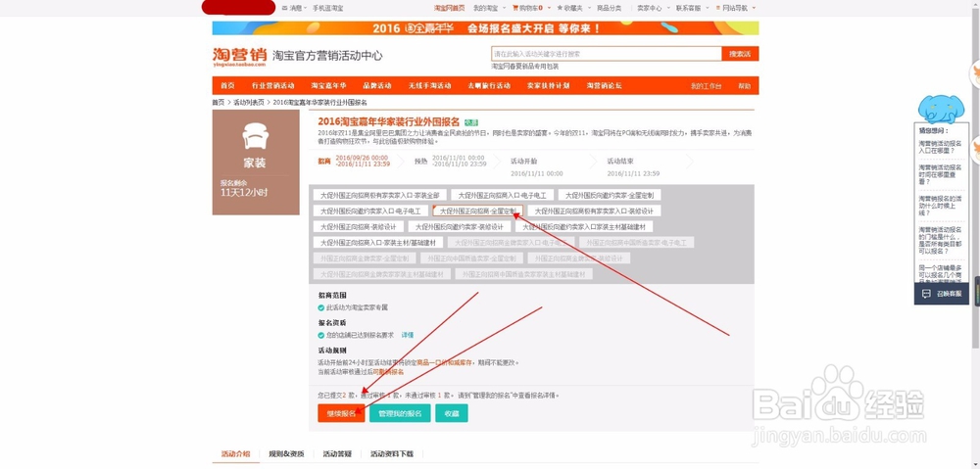Switch to the 活动资料下载 tab
This screenshot has height=469, width=980.
point(392,454)
